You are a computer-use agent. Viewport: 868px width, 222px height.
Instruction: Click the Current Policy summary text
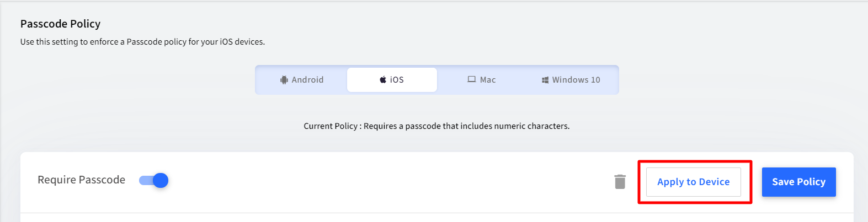pos(436,126)
